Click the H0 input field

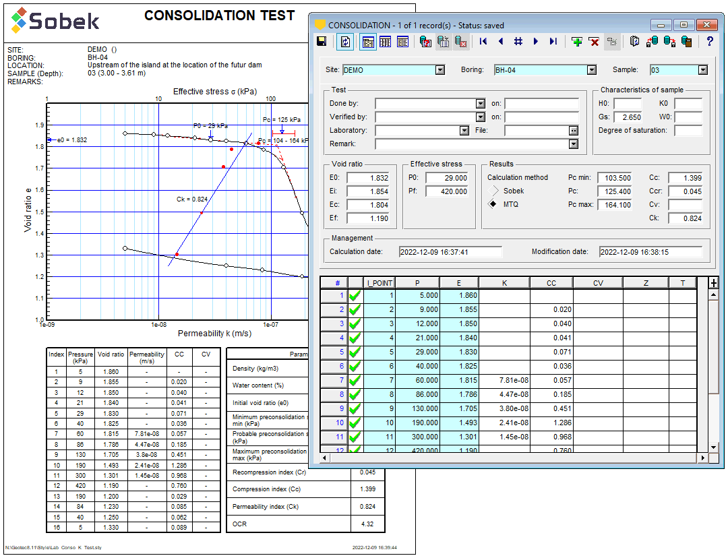coord(628,104)
